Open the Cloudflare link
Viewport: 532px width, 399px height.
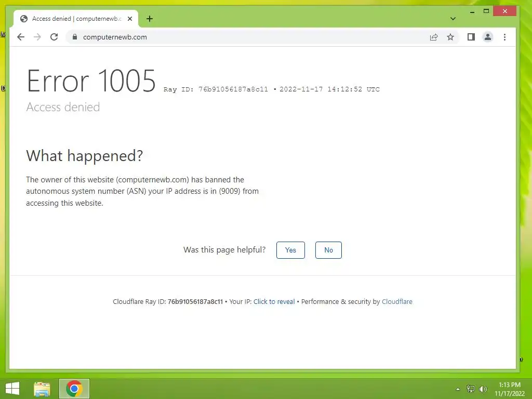(x=397, y=302)
